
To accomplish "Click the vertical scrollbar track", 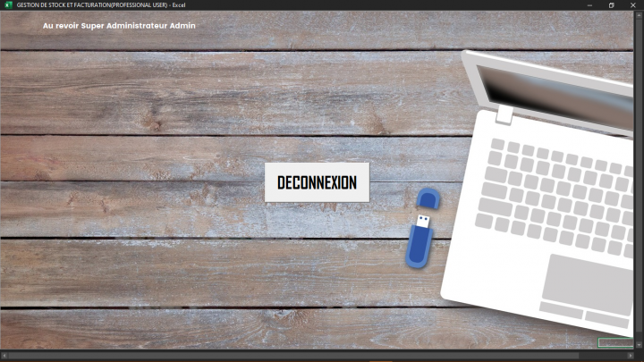I will [x=640, y=179].
